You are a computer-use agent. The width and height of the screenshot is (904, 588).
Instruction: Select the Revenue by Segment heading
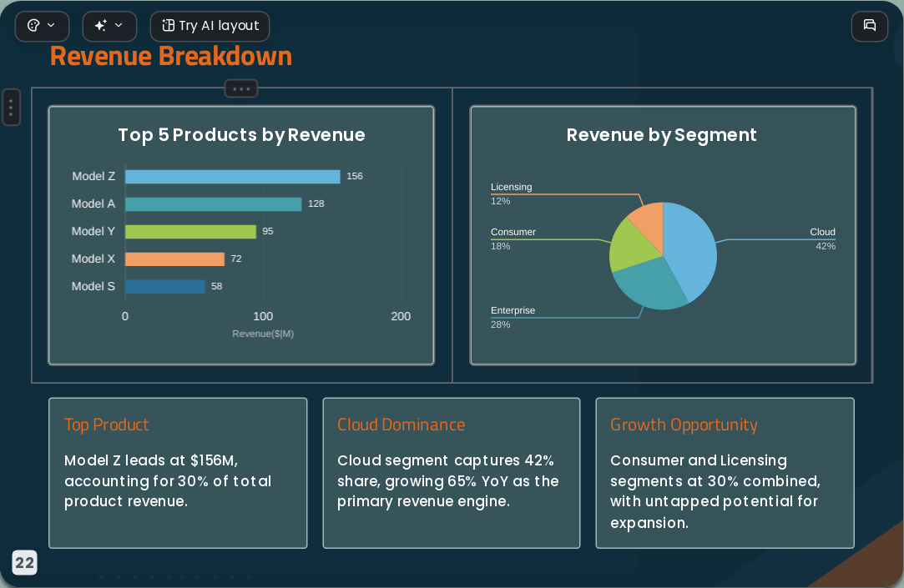661,135
